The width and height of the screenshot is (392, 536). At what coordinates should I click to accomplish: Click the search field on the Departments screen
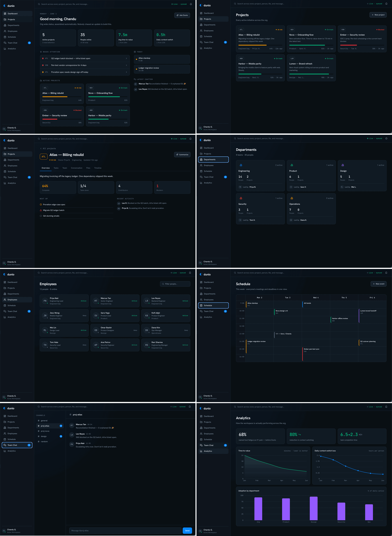pos(261,138)
